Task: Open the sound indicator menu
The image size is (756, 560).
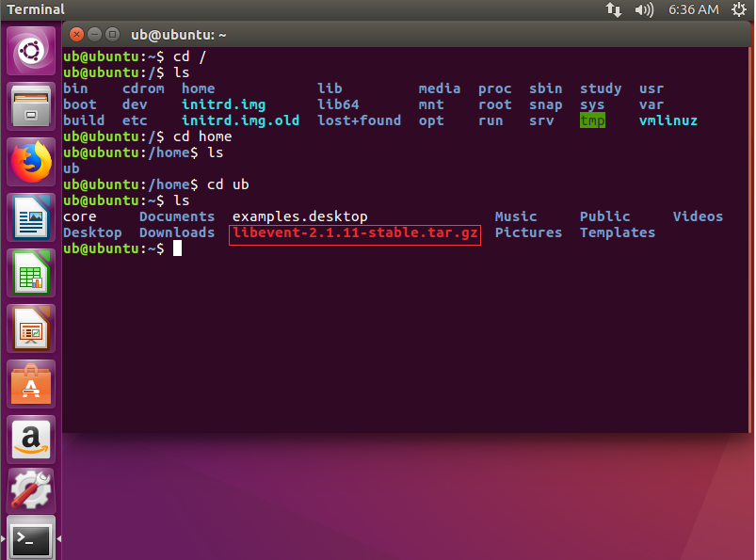Action: point(642,10)
